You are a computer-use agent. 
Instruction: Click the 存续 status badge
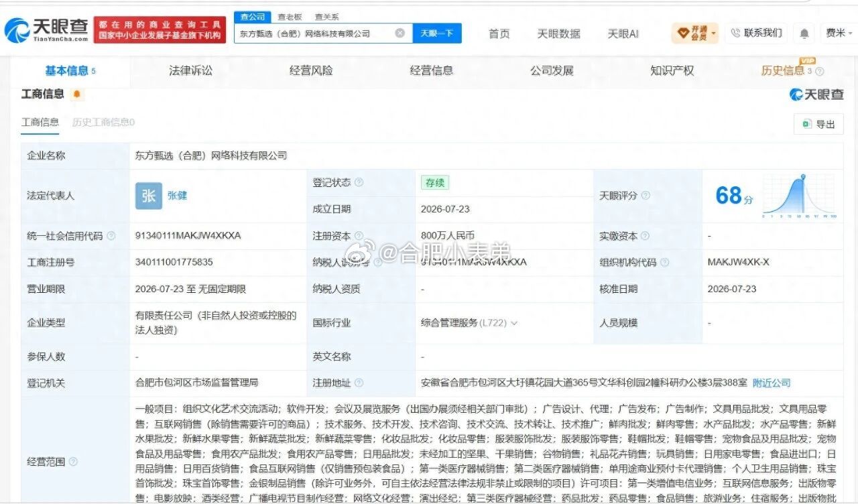(x=435, y=182)
